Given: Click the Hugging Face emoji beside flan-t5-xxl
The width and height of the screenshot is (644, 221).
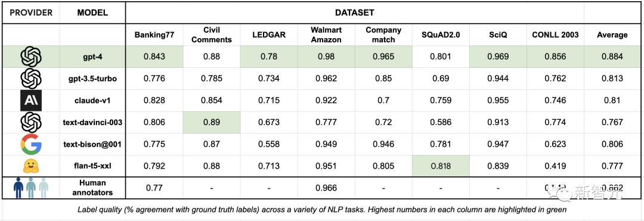Looking at the screenshot, I should (31, 166).
